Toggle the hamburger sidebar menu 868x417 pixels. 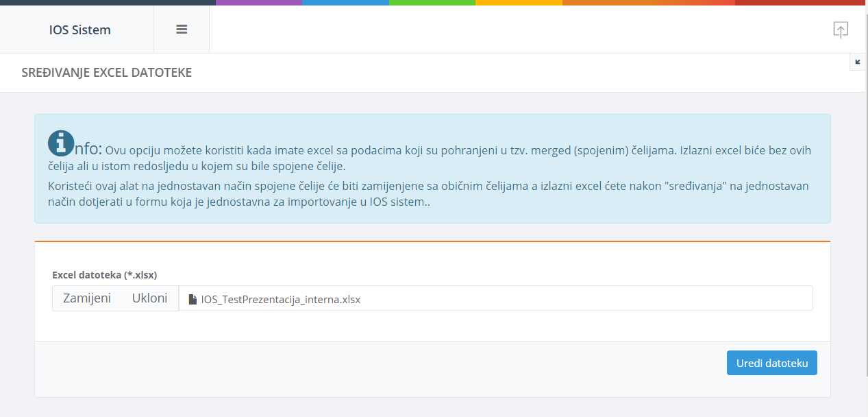[182, 29]
